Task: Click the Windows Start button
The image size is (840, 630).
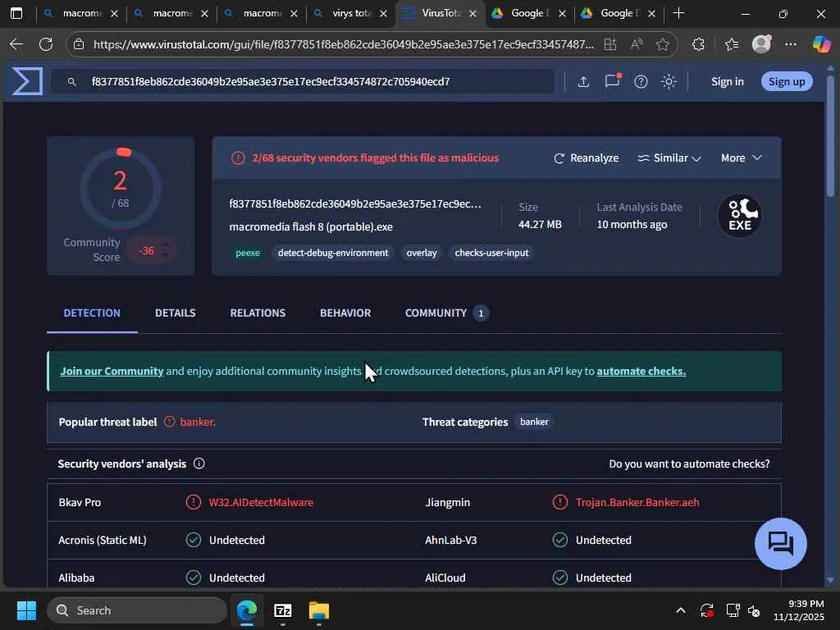Action: pos(26,610)
